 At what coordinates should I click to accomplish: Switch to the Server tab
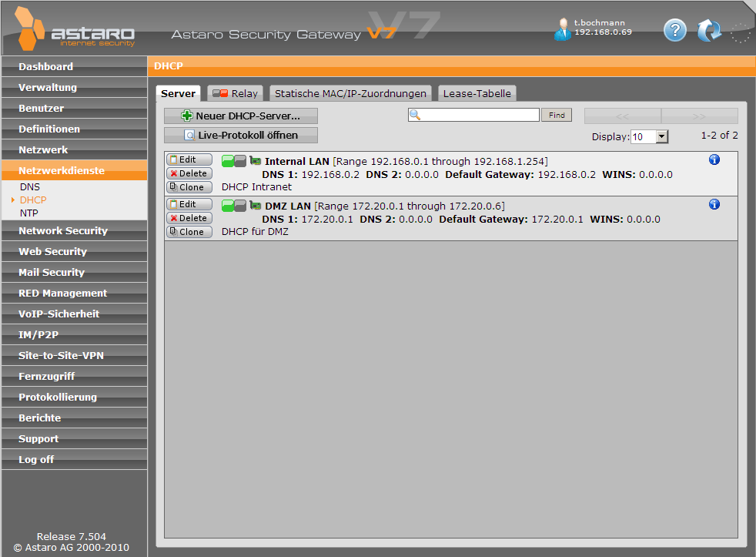178,93
